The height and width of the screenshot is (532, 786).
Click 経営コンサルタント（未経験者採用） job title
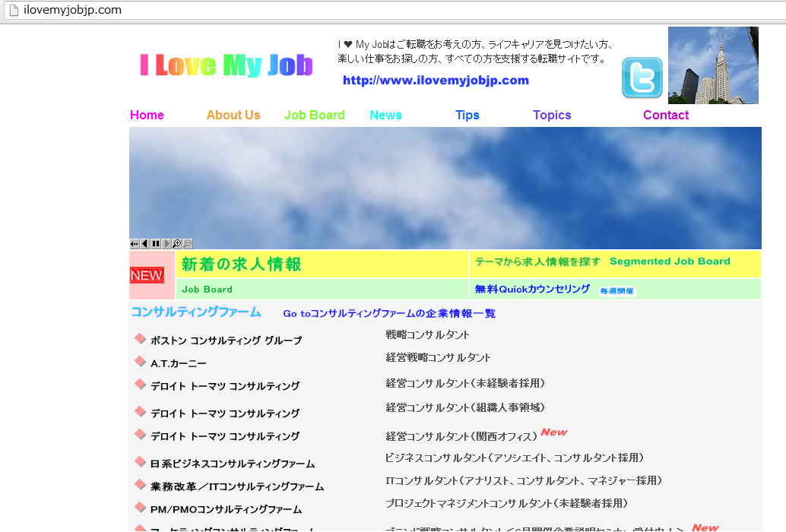[465, 383]
